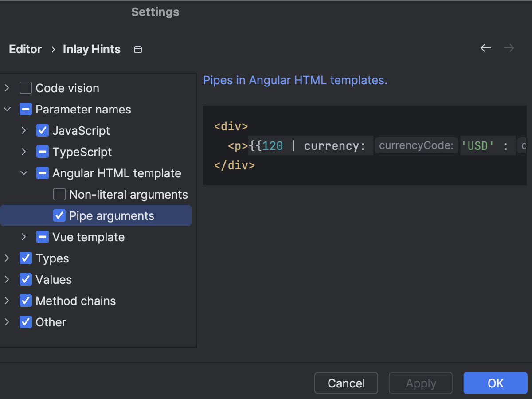Expand the Types tree node
This screenshot has width=532, height=399.
point(7,258)
